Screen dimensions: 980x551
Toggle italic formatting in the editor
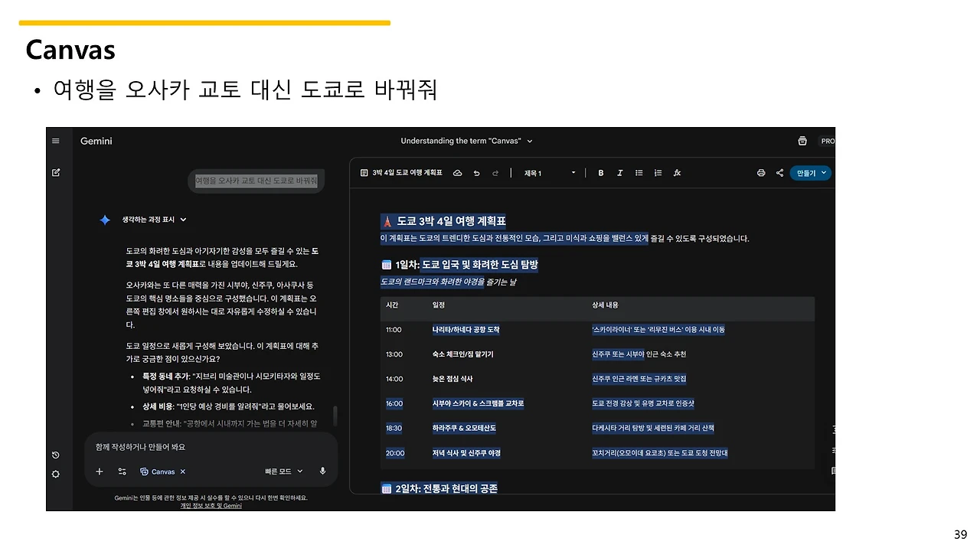[620, 172]
